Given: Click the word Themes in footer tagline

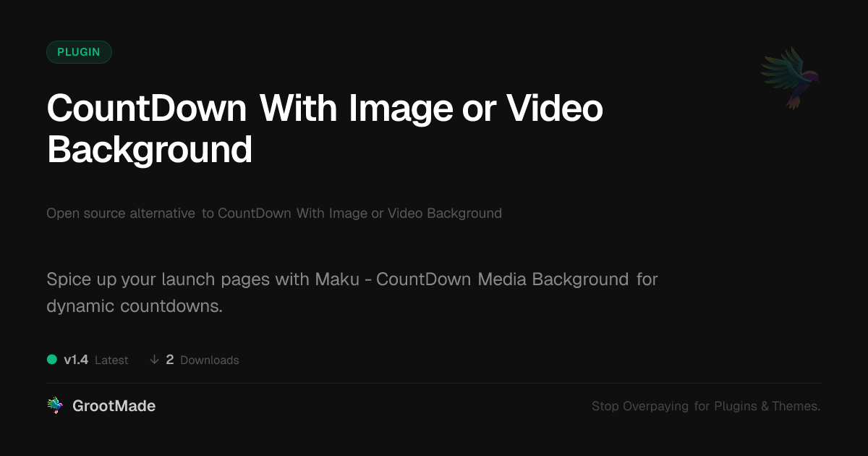Looking at the screenshot, I should pos(796,406).
